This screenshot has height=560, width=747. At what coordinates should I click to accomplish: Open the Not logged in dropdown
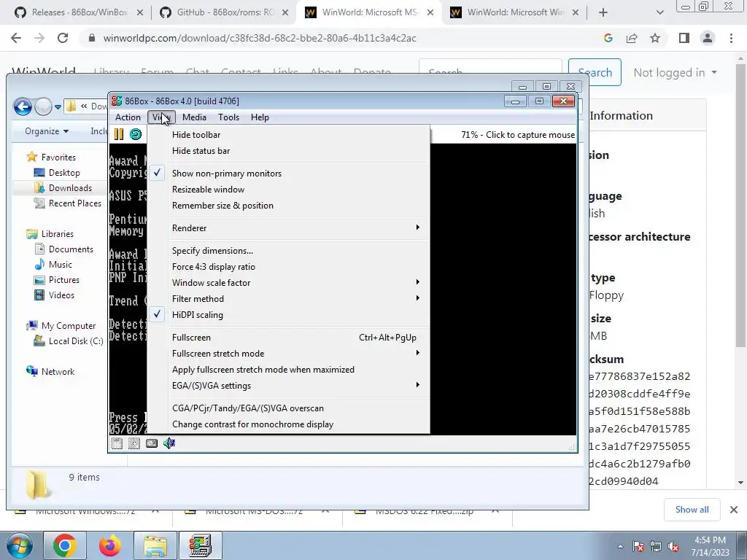coord(675,72)
